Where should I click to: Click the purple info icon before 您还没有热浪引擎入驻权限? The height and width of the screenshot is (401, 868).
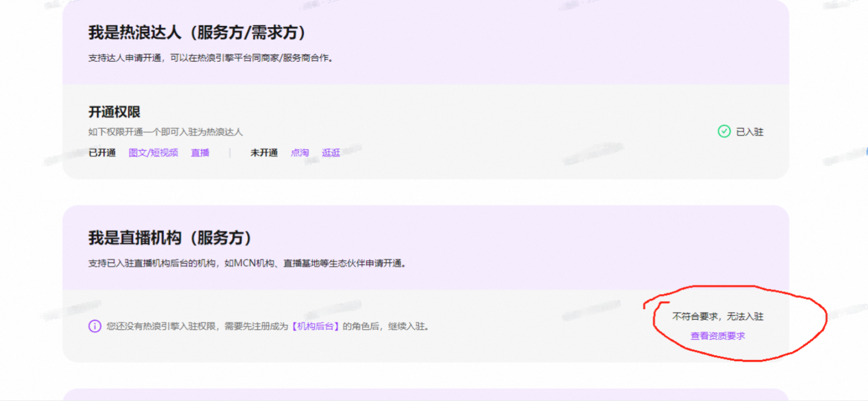pos(95,326)
